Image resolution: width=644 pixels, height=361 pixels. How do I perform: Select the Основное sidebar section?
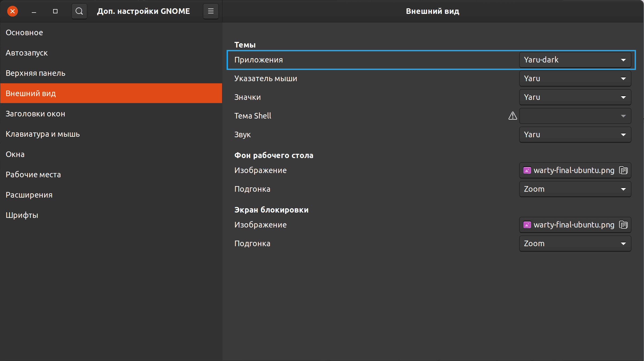click(111, 33)
